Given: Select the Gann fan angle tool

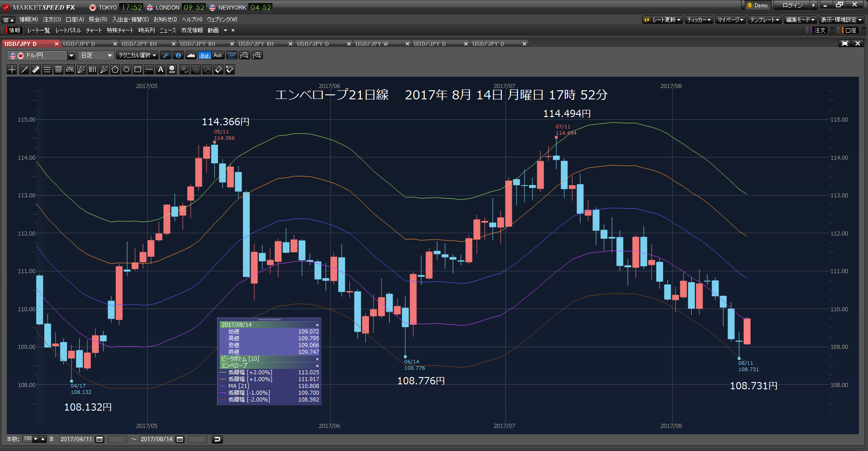Looking at the screenshot, I should [x=103, y=69].
